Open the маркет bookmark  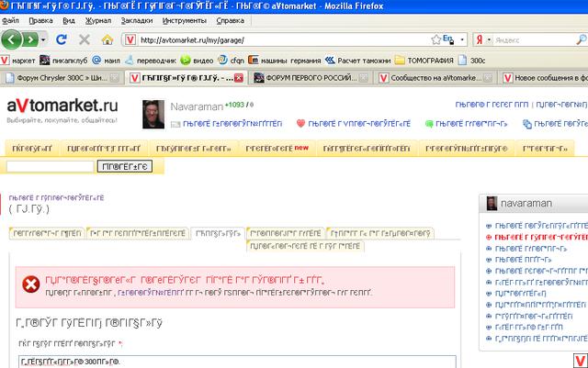click(x=18, y=61)
